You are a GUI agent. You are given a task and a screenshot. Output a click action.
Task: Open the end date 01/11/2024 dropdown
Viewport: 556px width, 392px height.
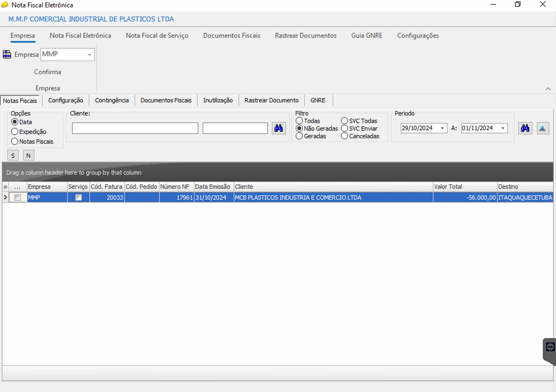tap(502, 129)
